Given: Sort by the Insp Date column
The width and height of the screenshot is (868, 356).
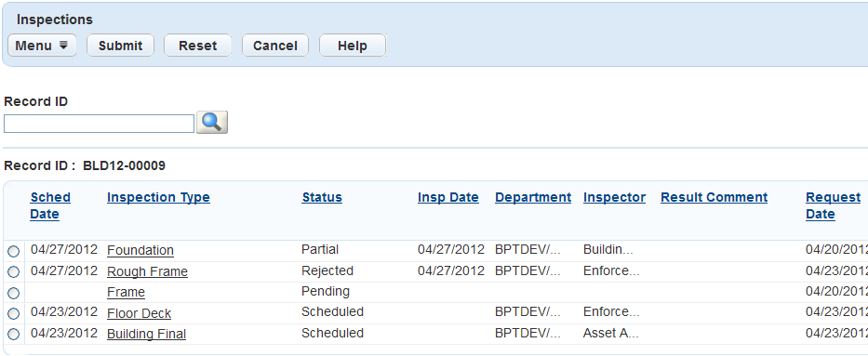Looking at the screenshot, I should (x=447, y=197).
